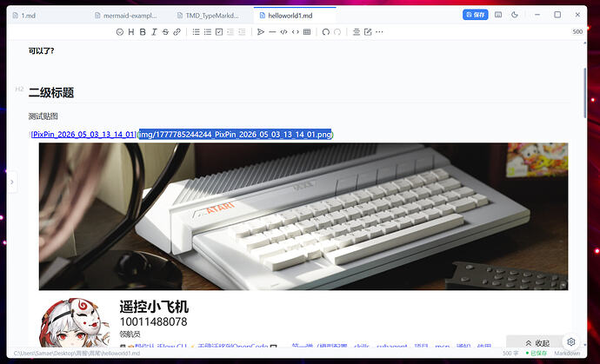Click the file path in status bar

coord(77,354)
